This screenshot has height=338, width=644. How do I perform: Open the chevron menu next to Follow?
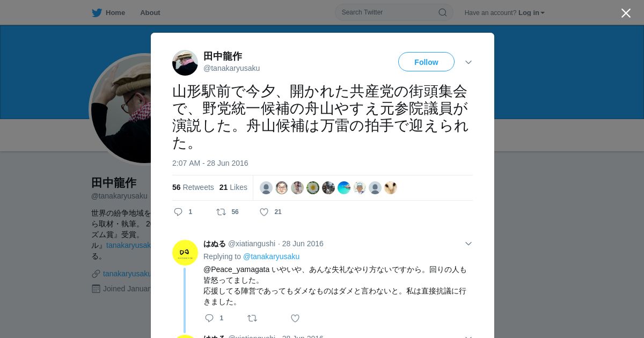[469, 62]
